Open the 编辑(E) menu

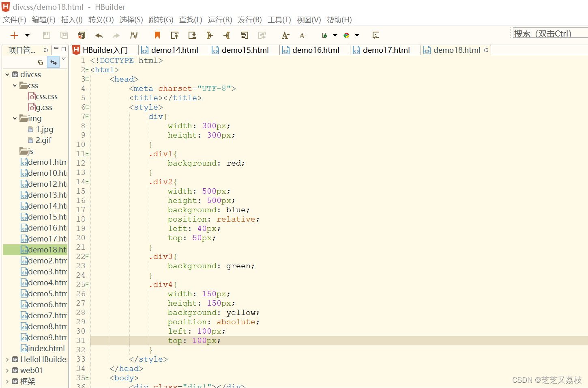43,20
